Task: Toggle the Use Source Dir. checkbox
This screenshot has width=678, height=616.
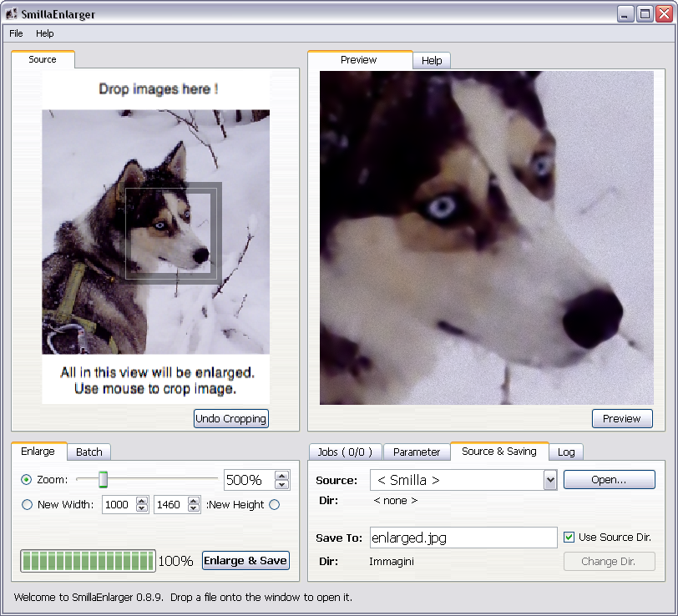Action: tap(569, 538)
